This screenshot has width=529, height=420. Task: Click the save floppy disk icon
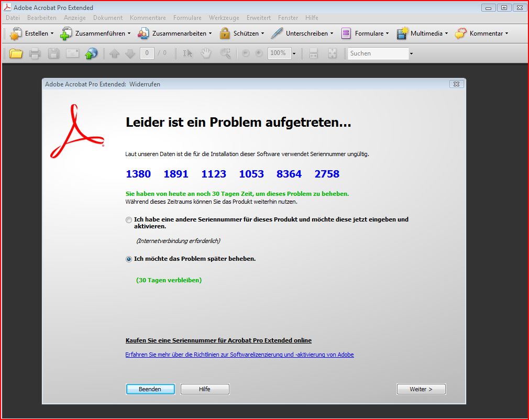click(x=53, y=53)
